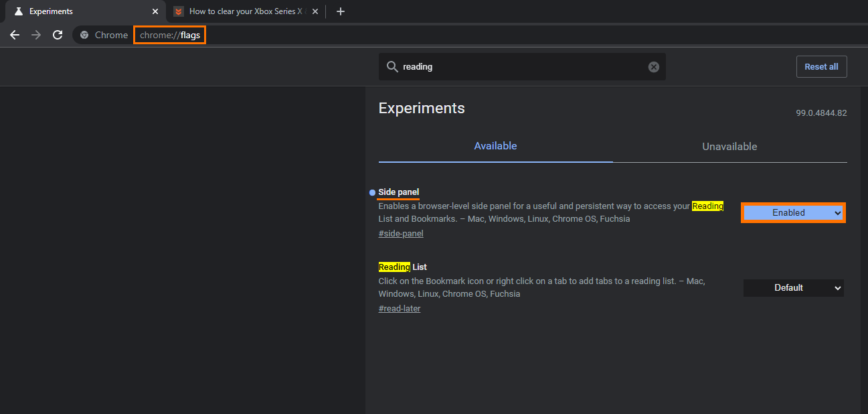Open the Reading List Default dropdown
Image resolution: width=868 pixels, height=414 pixels.
(793, 287)
